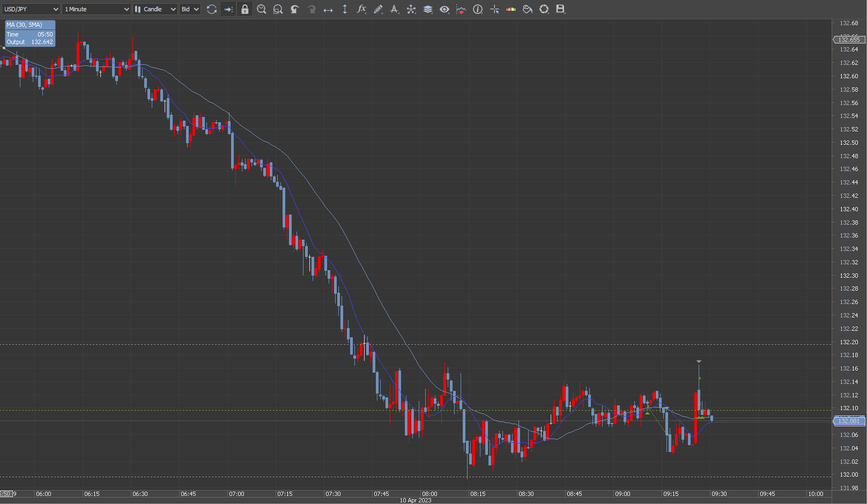Enable the crosshair cursor tool
Screen dimensions: 867x504
494,9
